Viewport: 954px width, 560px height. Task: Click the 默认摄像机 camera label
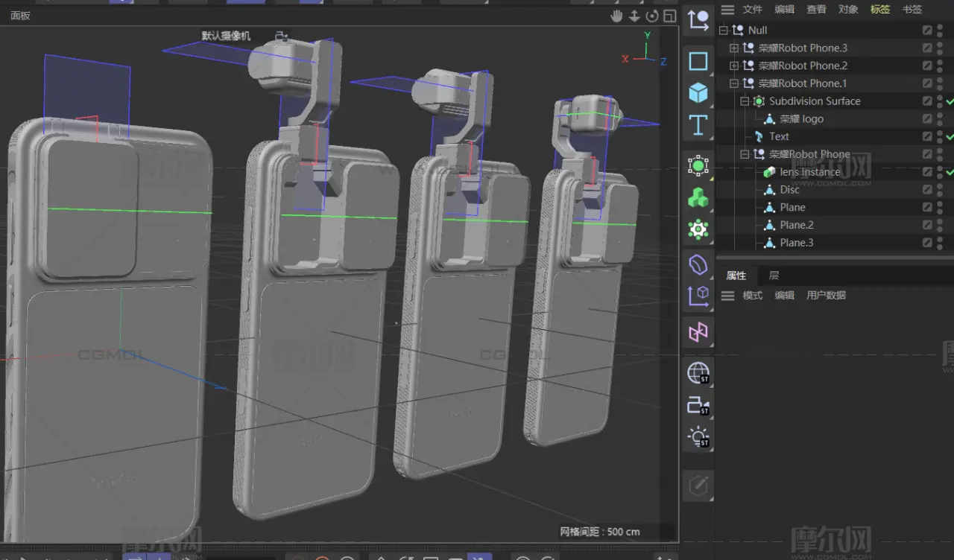click(x=227, y=36)
